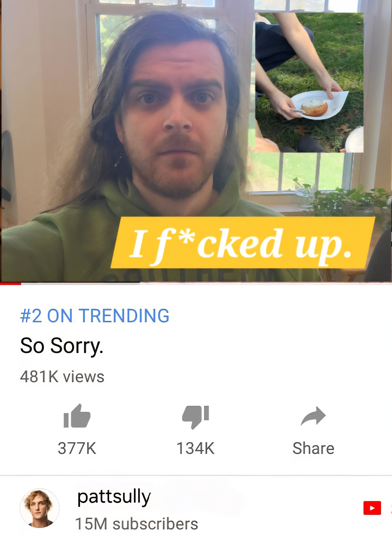The image size is (392, 537).
Task: Tap the 15M subscribers text
Action: click(x=137, y=524)
